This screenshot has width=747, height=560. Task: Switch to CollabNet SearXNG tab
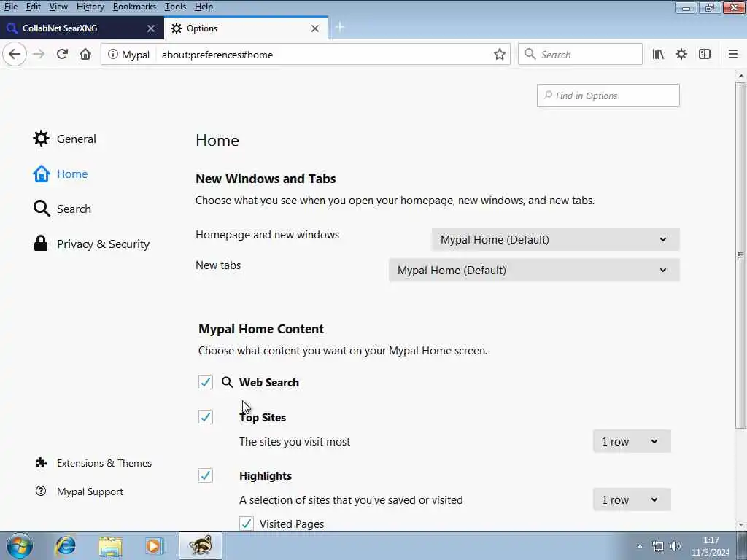(x=82, y=28)
